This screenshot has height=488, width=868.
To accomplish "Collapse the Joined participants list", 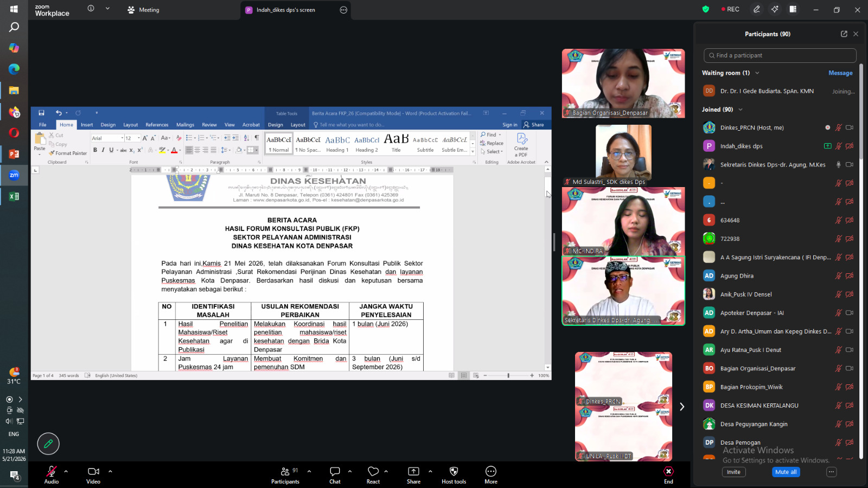I will tap(741, 110).
